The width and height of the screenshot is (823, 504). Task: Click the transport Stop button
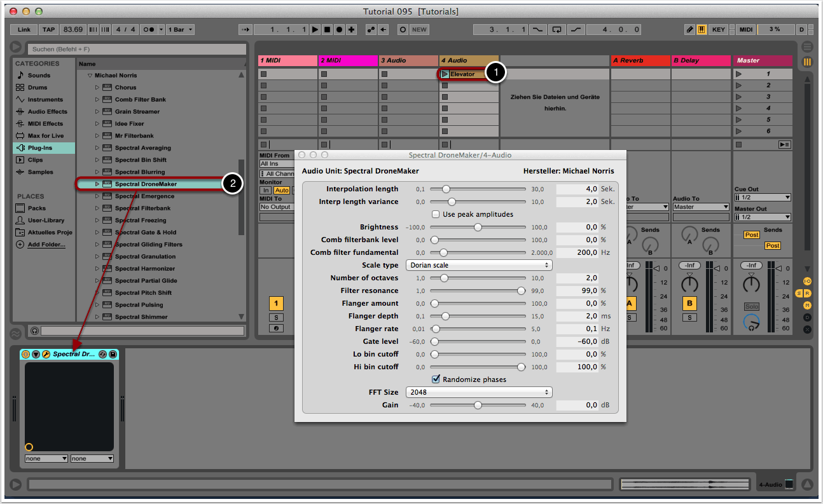click(327, 29)
